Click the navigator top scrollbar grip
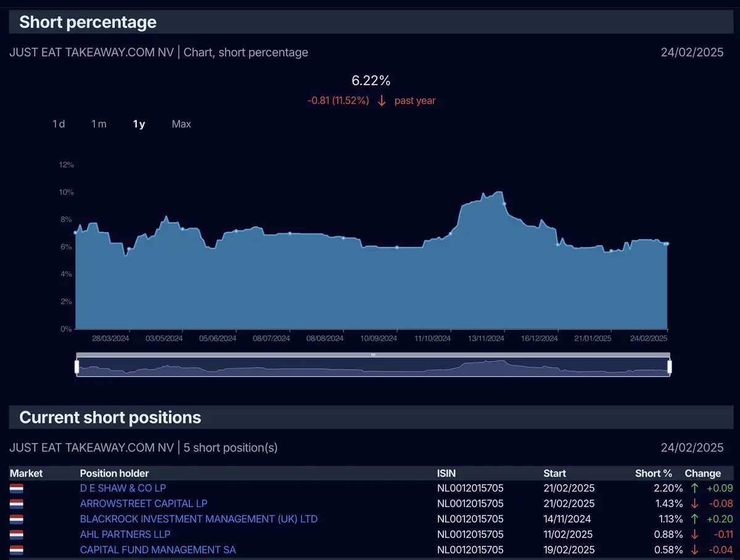740x560 pixels. click(x=373, y=355)
